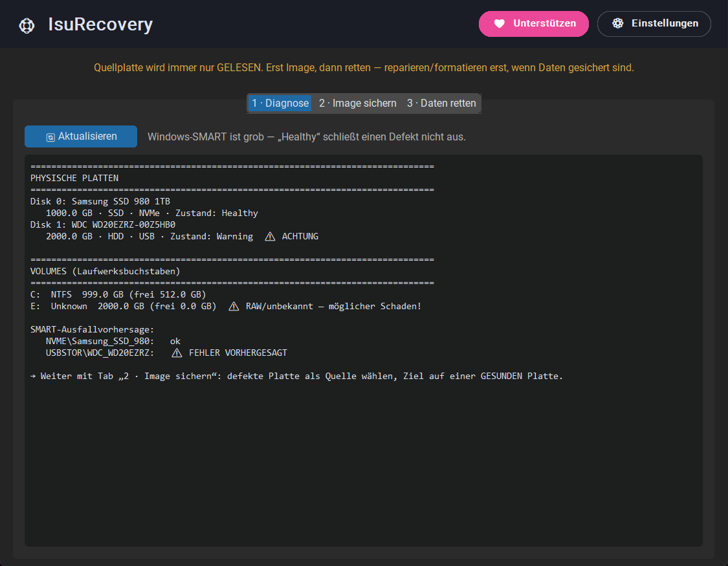Screen dimensions: 728x566
Task: Open the Unterstützen support button
Action: [533, 24]
